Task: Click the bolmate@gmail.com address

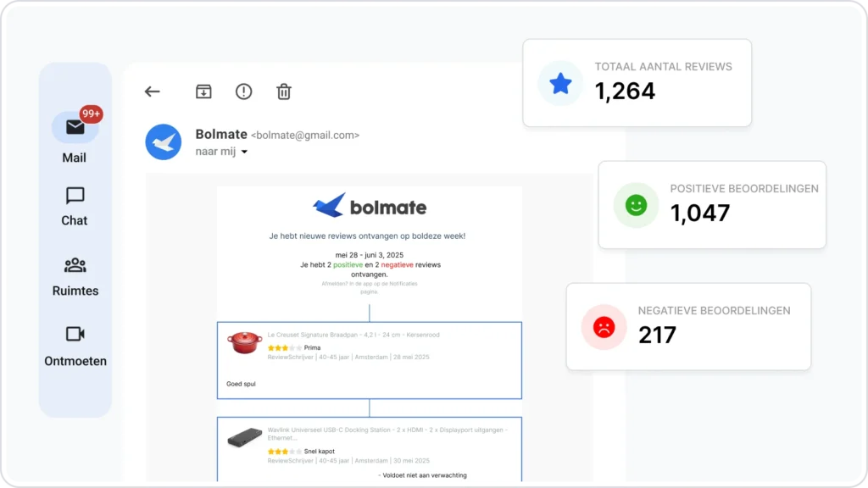Action: (305, 136)
